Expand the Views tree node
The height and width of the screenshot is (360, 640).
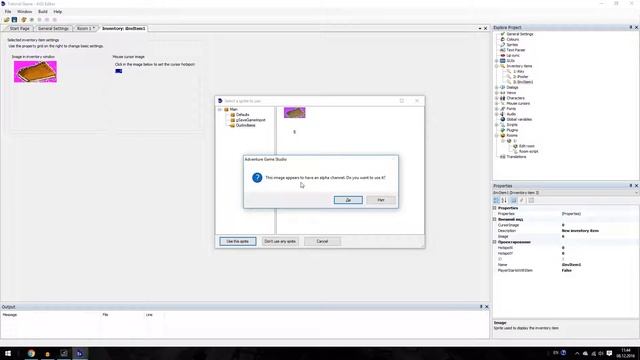pyautogui.click(x=497, y=93)
